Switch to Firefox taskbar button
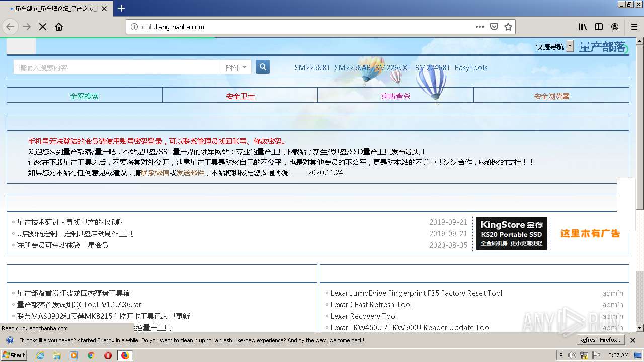 pos(125,355)
